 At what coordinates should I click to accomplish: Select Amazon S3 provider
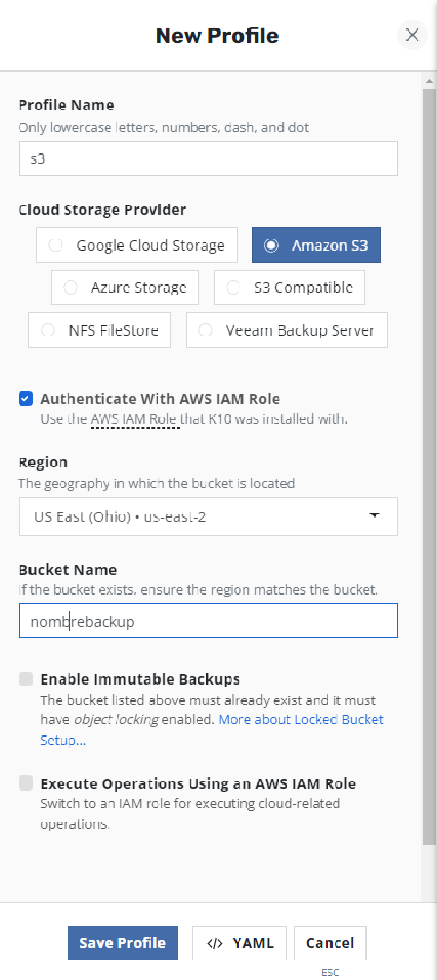316,245
